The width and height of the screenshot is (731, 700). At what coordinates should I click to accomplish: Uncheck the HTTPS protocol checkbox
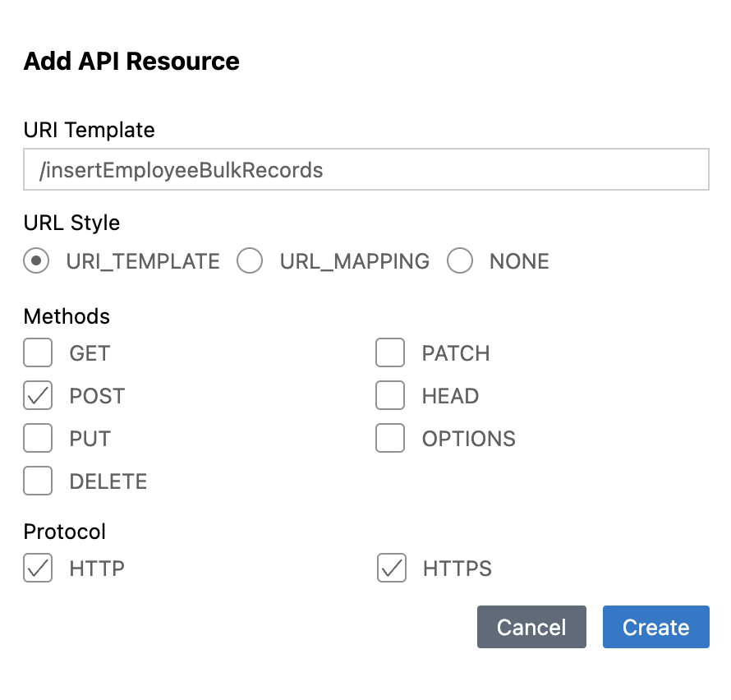(392, 568)
